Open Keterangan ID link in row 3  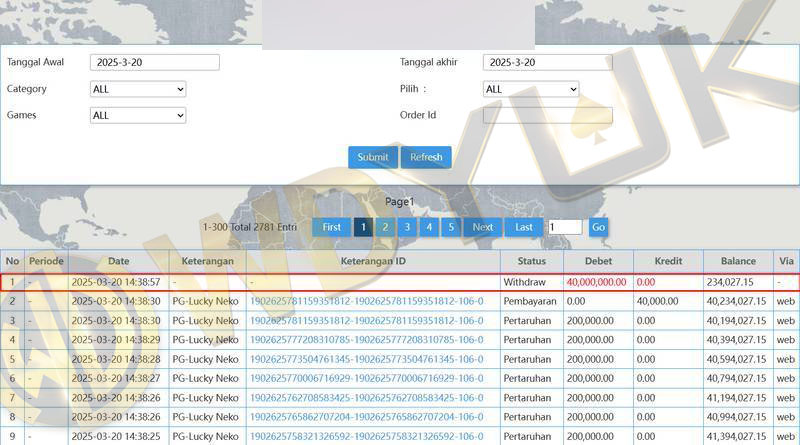(366, 321)
